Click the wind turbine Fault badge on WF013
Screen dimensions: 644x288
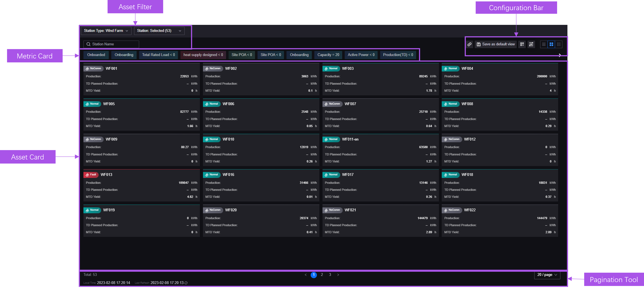tap(91, 175)
